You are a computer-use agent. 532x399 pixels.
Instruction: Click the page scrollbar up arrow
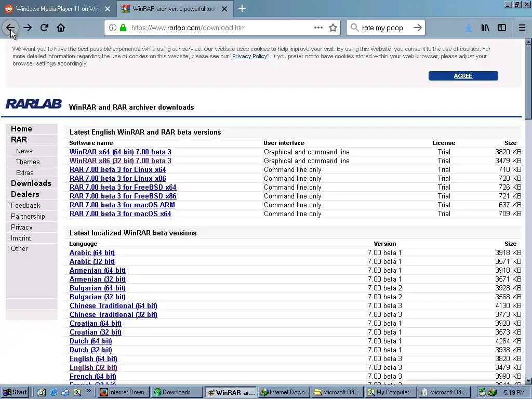[528, 42]
